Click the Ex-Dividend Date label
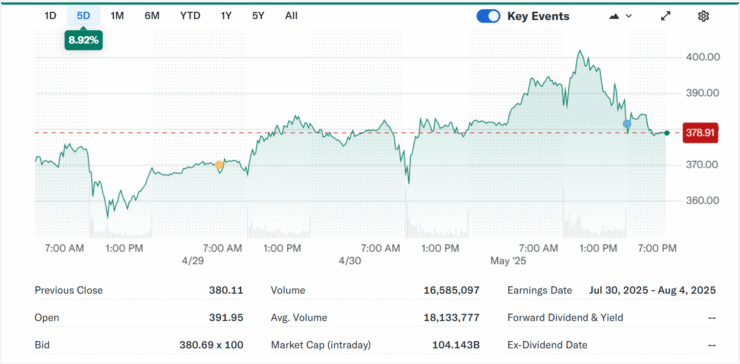The height and width of the screenshot is (364, 740). (547, 345)
